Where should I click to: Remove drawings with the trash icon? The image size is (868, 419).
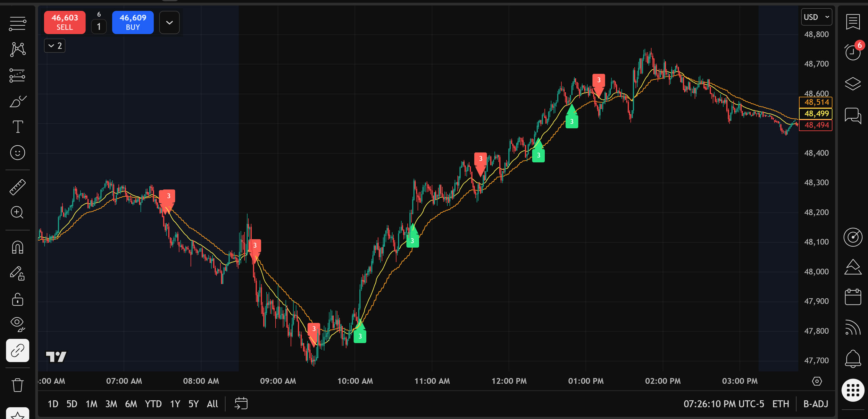point(17,384)
